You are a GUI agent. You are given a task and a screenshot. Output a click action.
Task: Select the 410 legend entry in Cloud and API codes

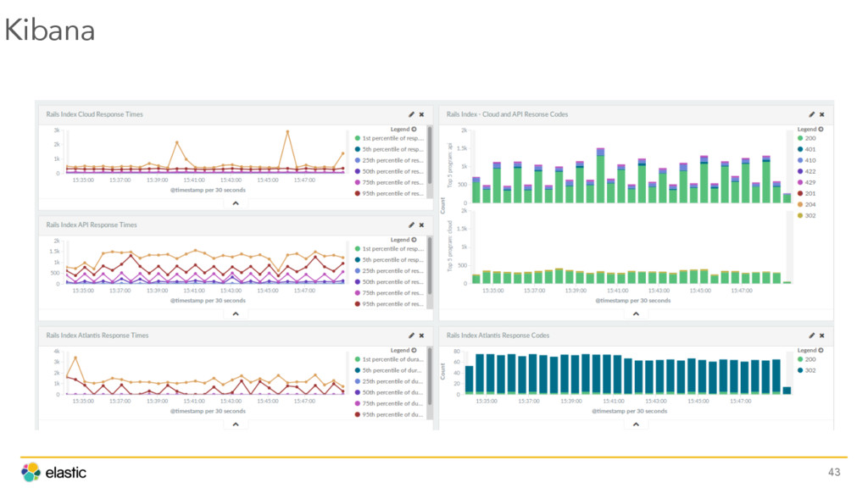[x=807, y=160]
